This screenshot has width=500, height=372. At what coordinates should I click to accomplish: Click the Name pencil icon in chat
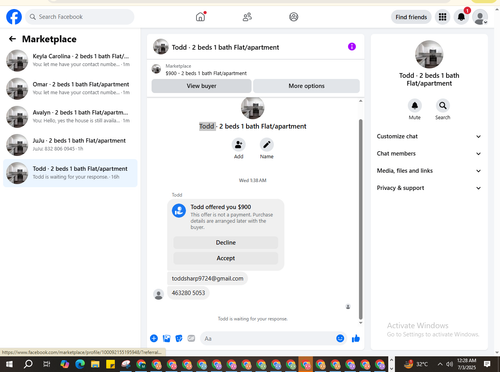[267, 145]
